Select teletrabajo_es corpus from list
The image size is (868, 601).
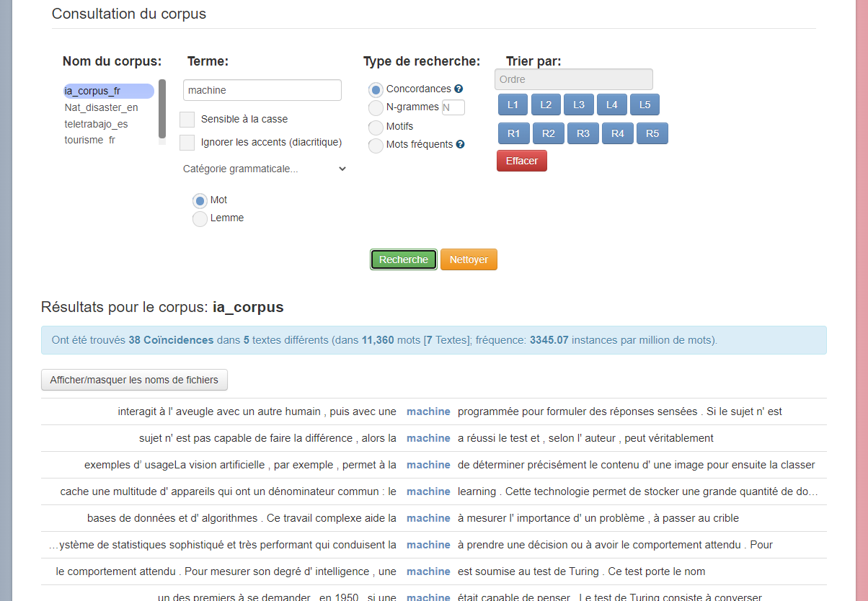click(x=96, y=124)
